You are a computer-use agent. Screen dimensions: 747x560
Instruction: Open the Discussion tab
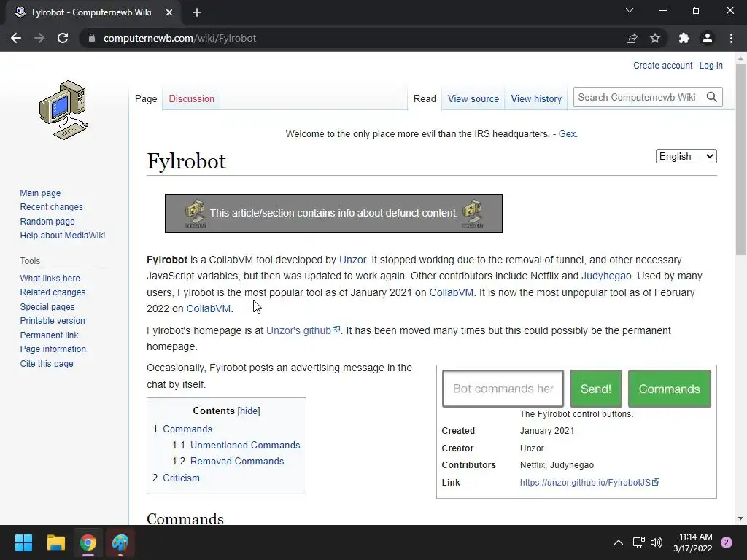(x=192, y=98)
